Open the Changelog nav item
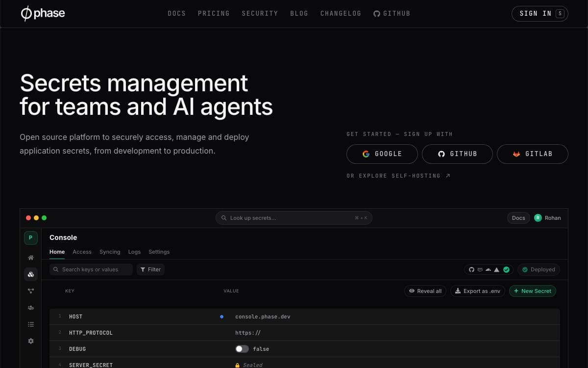Screen dimensions: 588x368 pyautogui.click(x=341, y=14)
